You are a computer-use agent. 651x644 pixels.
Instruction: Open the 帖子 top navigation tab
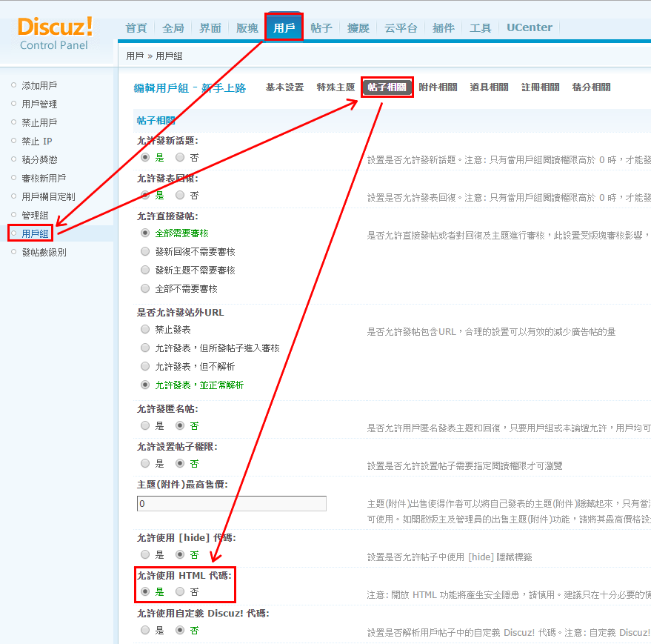[321, 28]
